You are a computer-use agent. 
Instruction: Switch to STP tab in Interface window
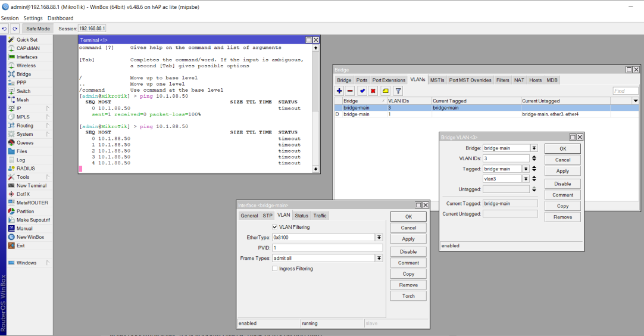click(x=267, y=216)
